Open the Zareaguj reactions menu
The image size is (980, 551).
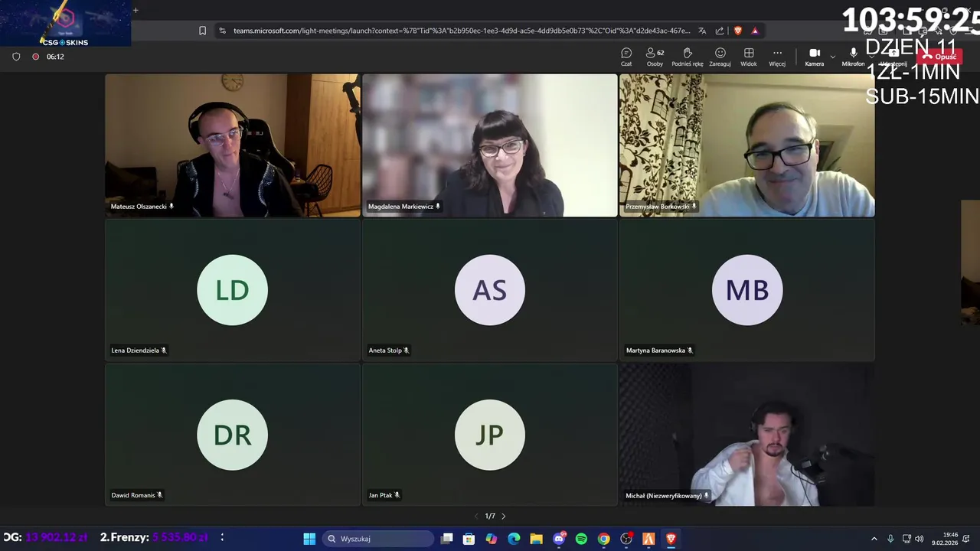pyautogui.click(x=720, y=57)
